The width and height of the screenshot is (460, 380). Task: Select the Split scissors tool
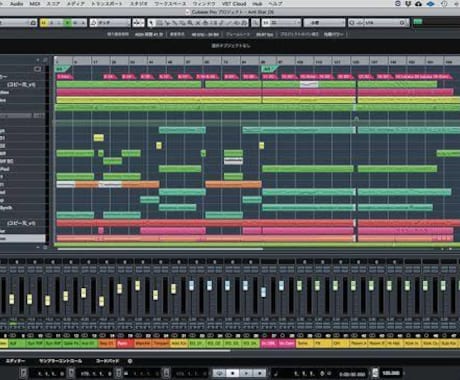coord(167,23)
